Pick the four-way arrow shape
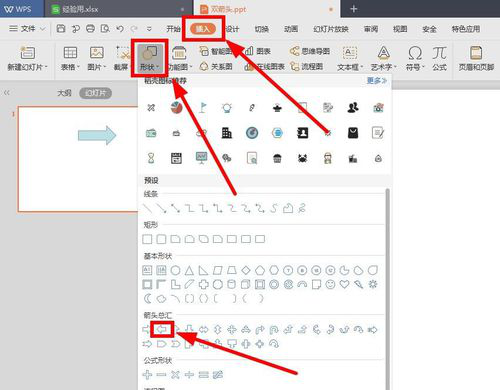The width and height of the screenshot is (500, 390). pyautogui.click(x=232, y=330)
